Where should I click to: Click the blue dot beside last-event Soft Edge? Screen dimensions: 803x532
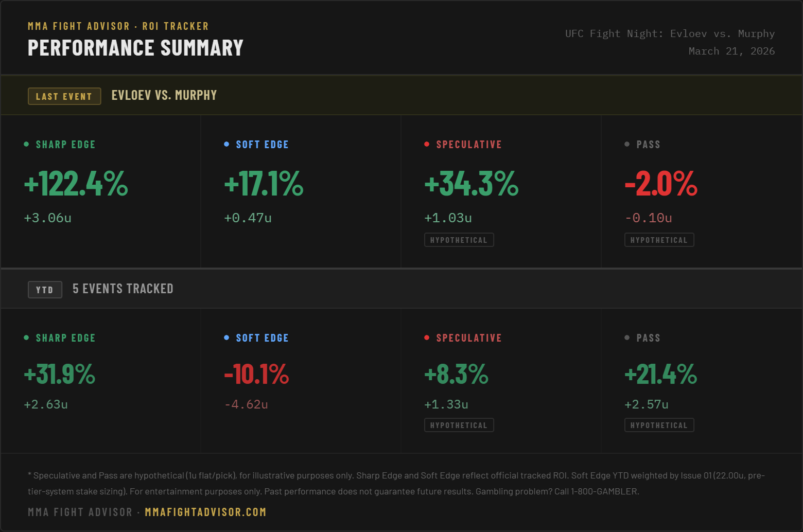pos(226,144)
